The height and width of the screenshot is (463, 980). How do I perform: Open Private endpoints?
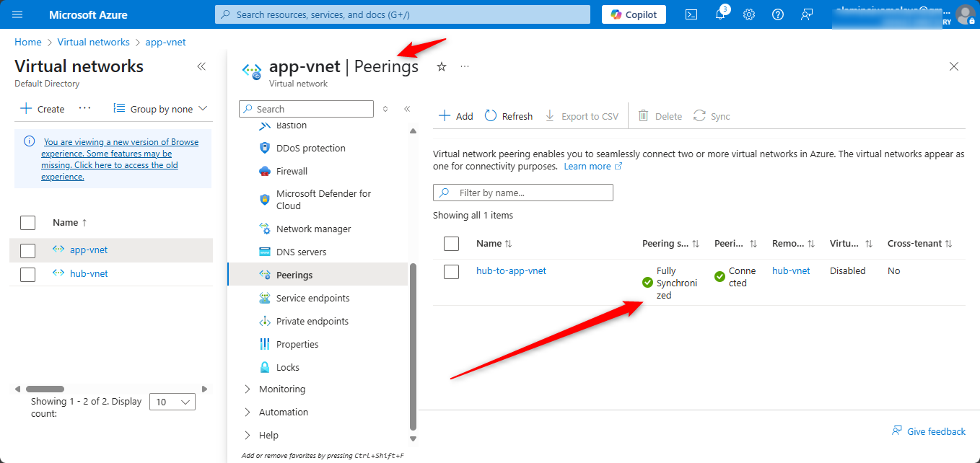(x=312, y=322)
